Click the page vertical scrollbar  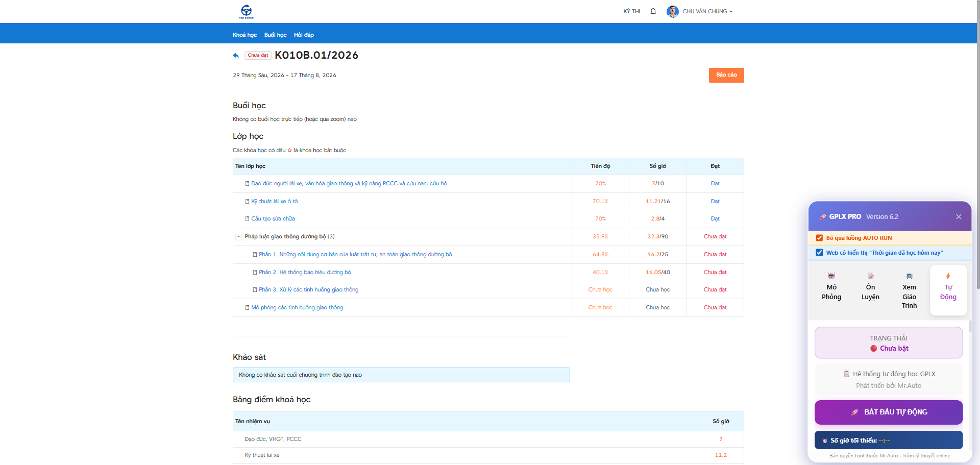pos(977,232)
